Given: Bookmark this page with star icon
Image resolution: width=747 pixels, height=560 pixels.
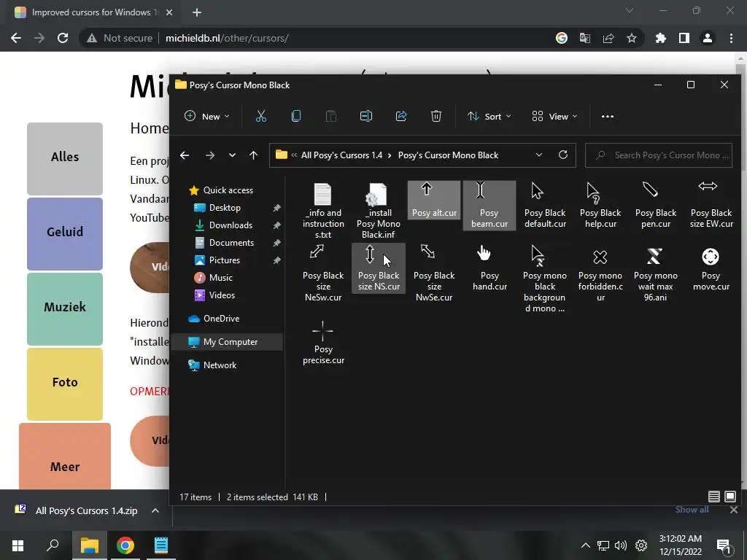Looking at the screenshot, I should point(631,38).
